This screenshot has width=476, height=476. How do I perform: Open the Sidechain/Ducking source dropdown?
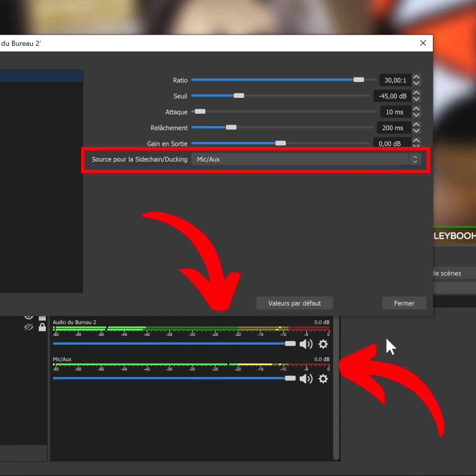click(x=306, y=159)
